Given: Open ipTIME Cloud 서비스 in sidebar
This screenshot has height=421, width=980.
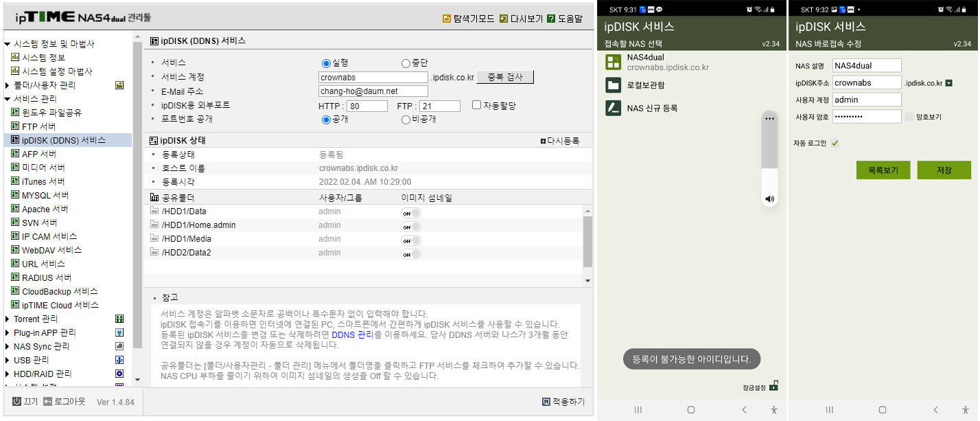Looking at the screenshot, I should click(60, 305).
